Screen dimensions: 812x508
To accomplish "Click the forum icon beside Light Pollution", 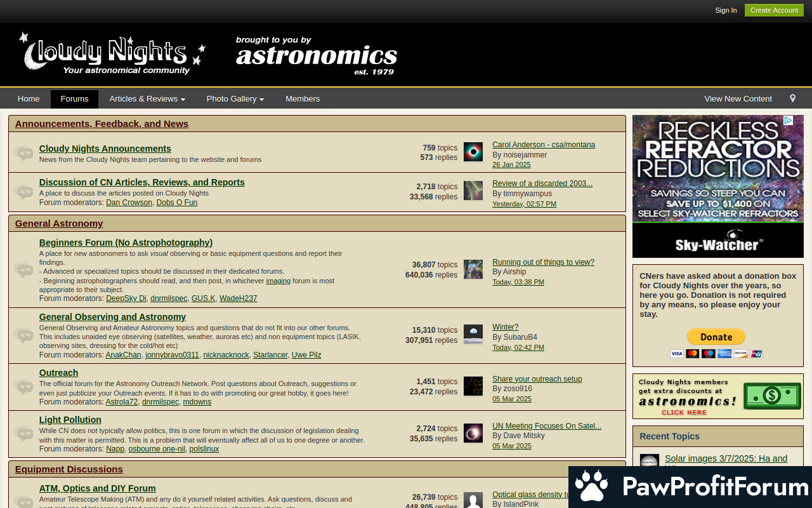I will click(x=23, y=434).
